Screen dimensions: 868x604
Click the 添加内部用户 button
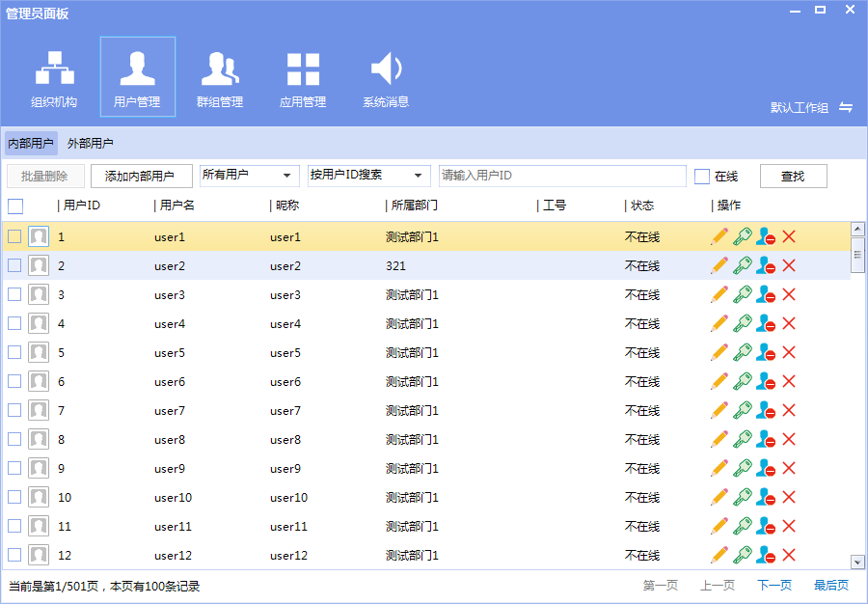point(141,176)
